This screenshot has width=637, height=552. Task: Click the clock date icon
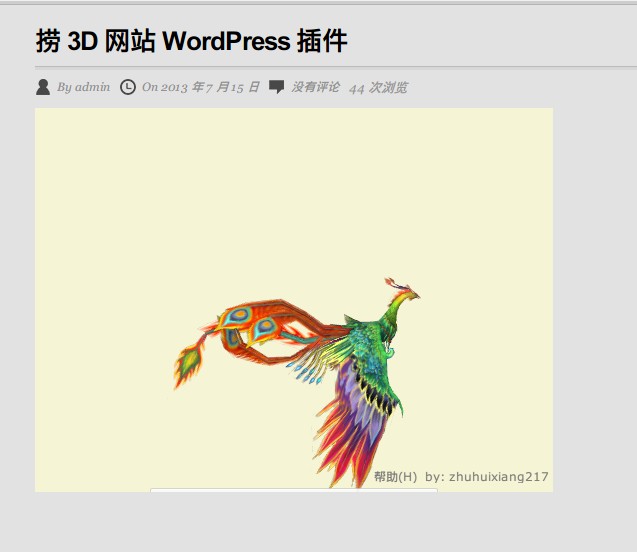(128, 87)
